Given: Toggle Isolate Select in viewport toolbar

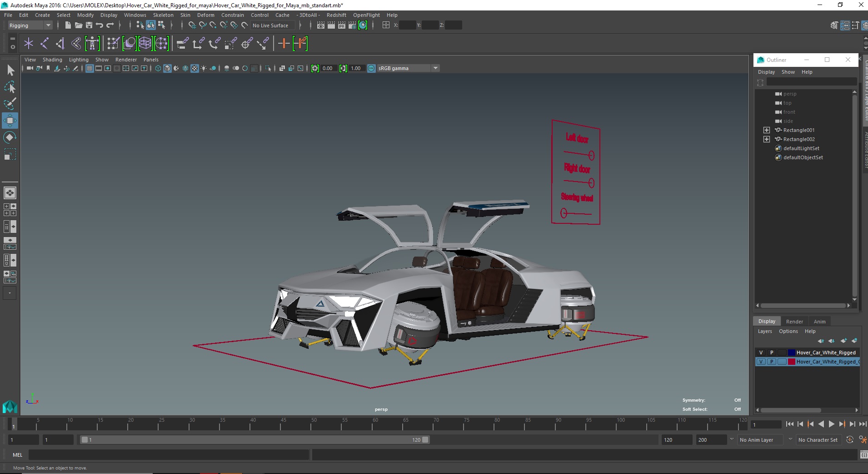Looking at the screenshot, I should coord(268,68).
